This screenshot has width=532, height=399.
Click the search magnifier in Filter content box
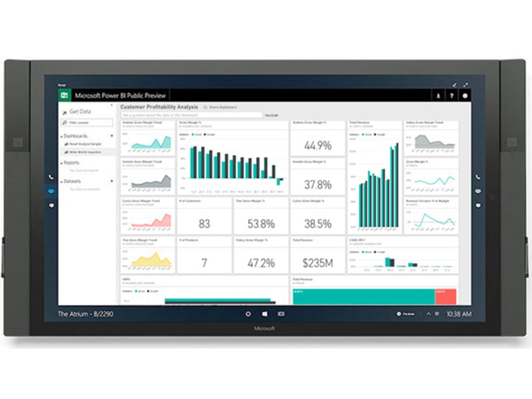64,122
